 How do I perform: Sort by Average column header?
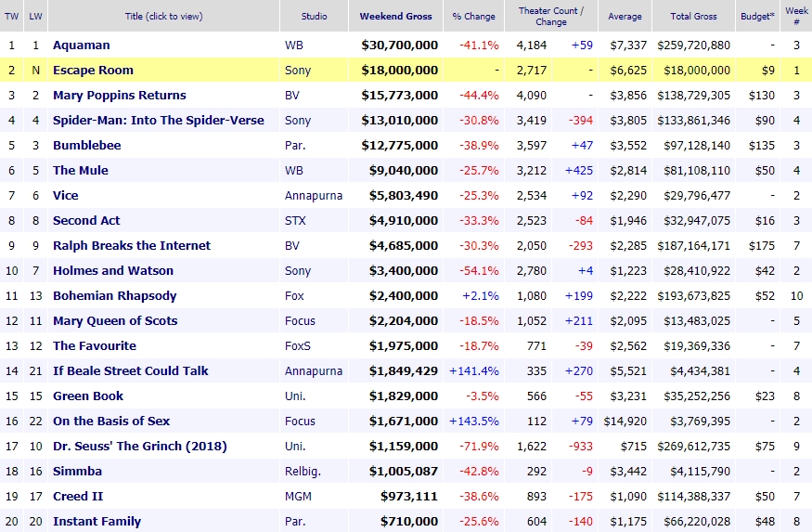point(625,16)
